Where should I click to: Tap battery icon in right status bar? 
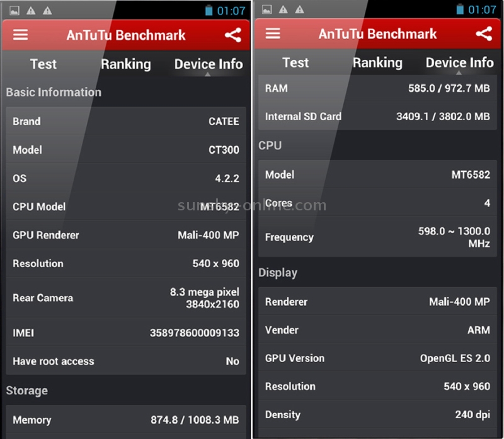(x=460, y=9)
